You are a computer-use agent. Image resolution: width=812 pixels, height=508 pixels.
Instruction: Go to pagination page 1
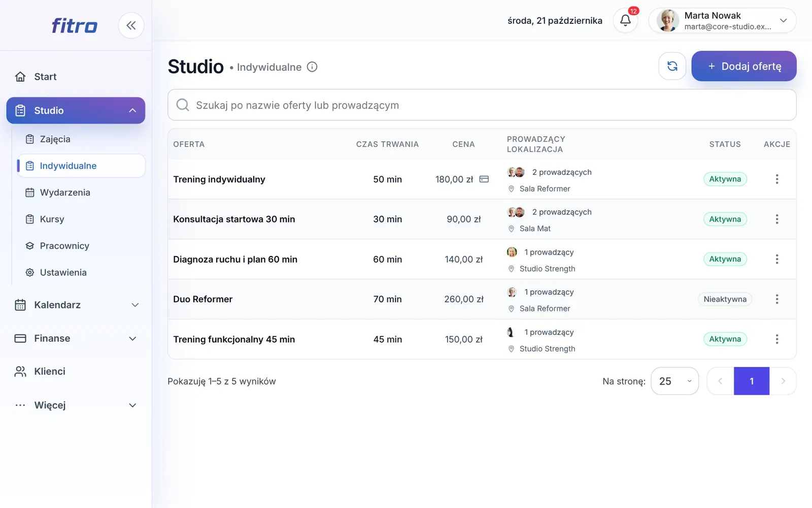pyautogui.click(x=752, y=381)
